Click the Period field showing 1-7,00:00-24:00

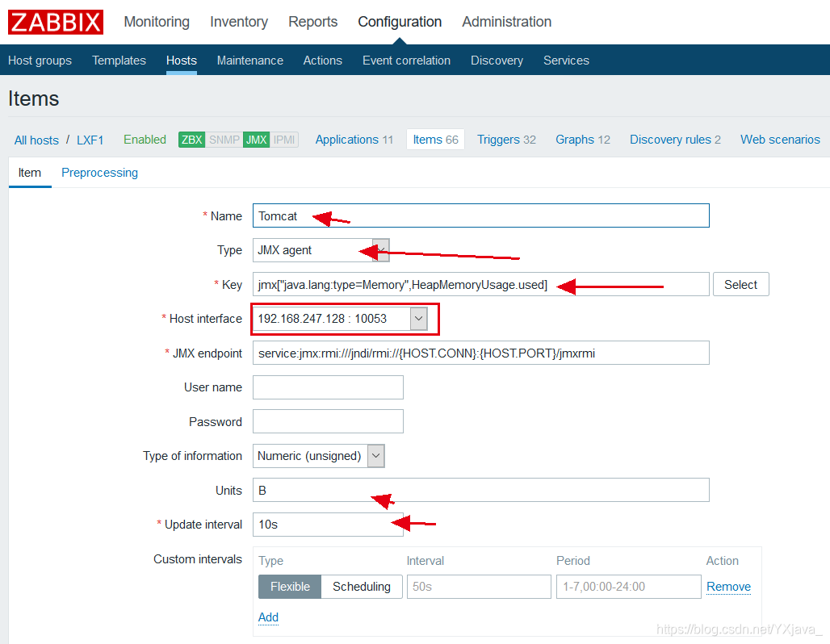628,587
